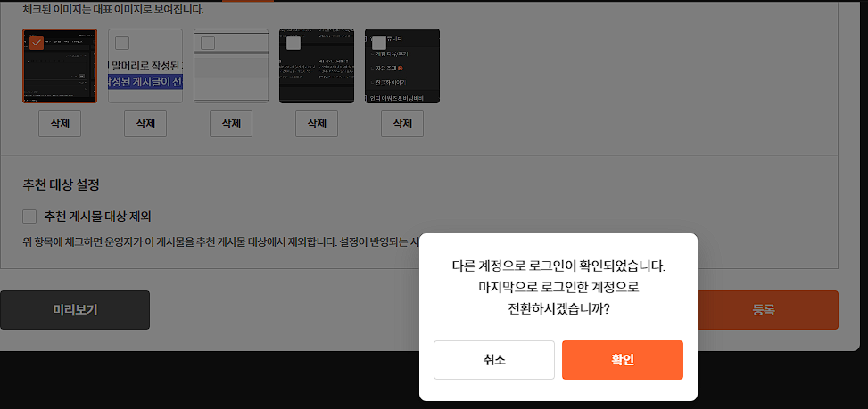Enable the 추천 게시물 대상 제외 checkbox
868x409 pixels.
tap(29, 217)
